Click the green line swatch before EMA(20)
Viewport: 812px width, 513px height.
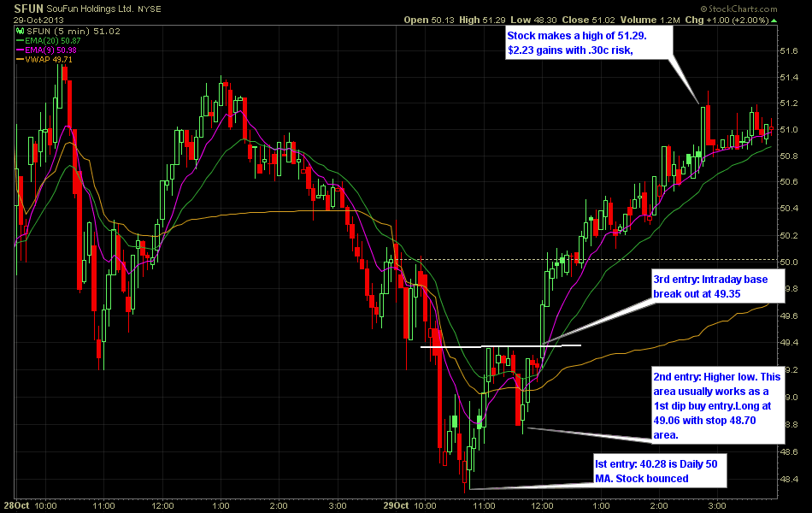click(x=21, y=40)
